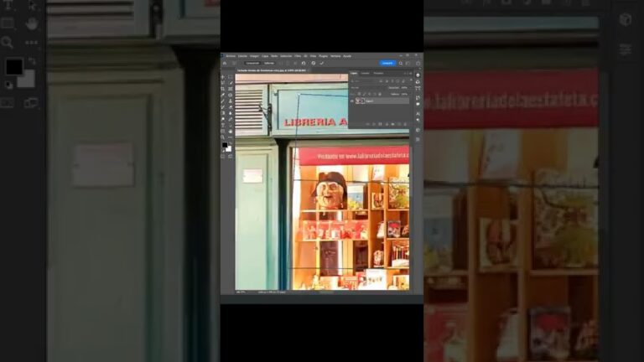Open the Opacidad value dropdown
This screenshot has width=644, height=362.
point(405,88)
